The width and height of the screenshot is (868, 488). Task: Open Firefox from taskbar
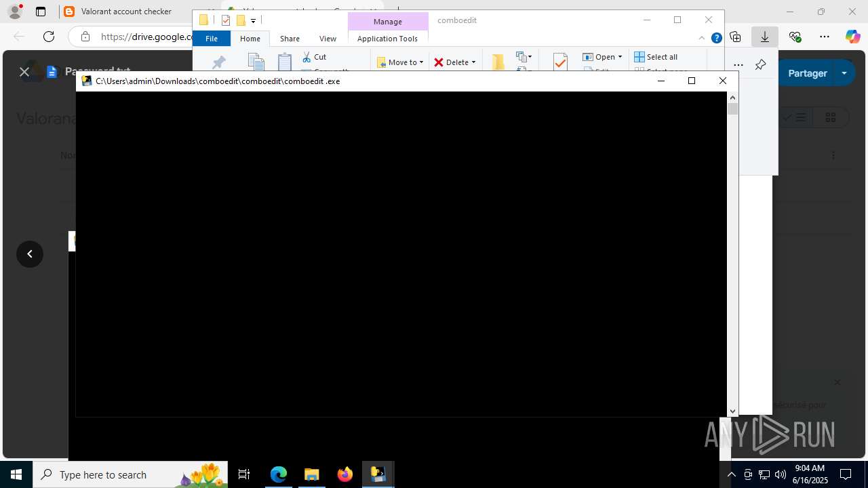click(x=344, y=474)
